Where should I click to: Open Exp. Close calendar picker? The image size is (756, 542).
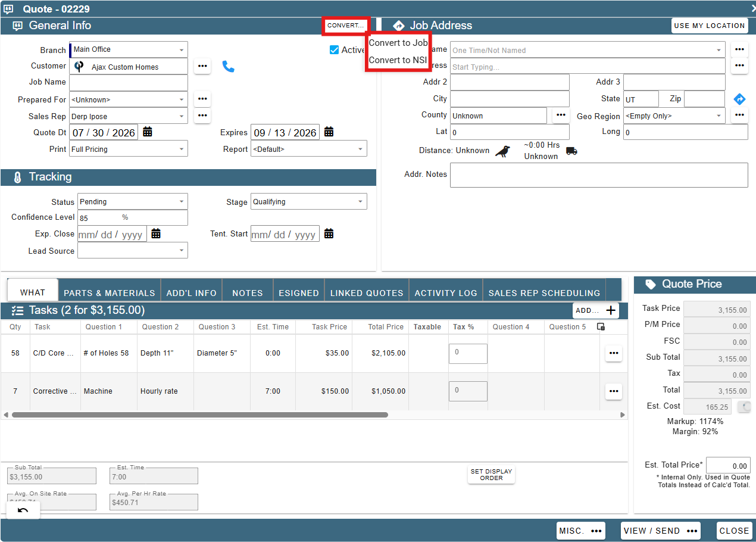coord(156,233)
